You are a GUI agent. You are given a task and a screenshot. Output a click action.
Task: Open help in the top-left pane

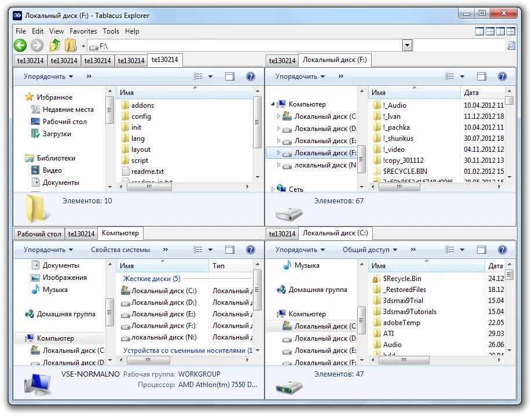tap(251, 76)
